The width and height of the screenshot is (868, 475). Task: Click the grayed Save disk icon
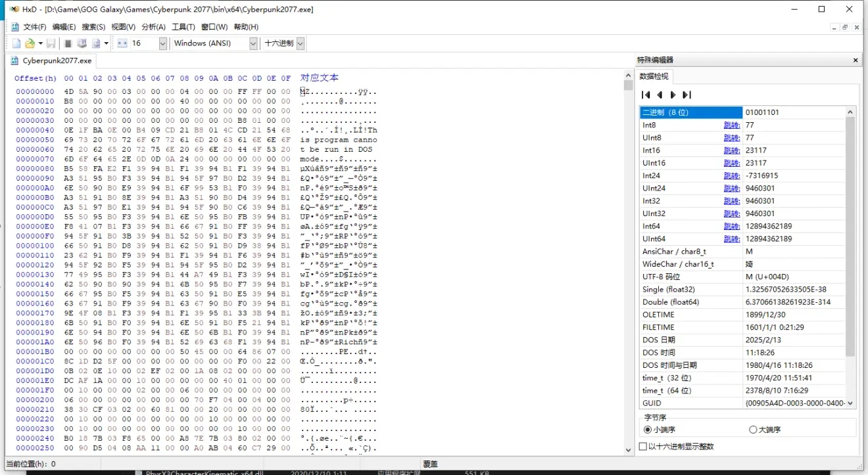pyautogui.click(x=51, y=43)
